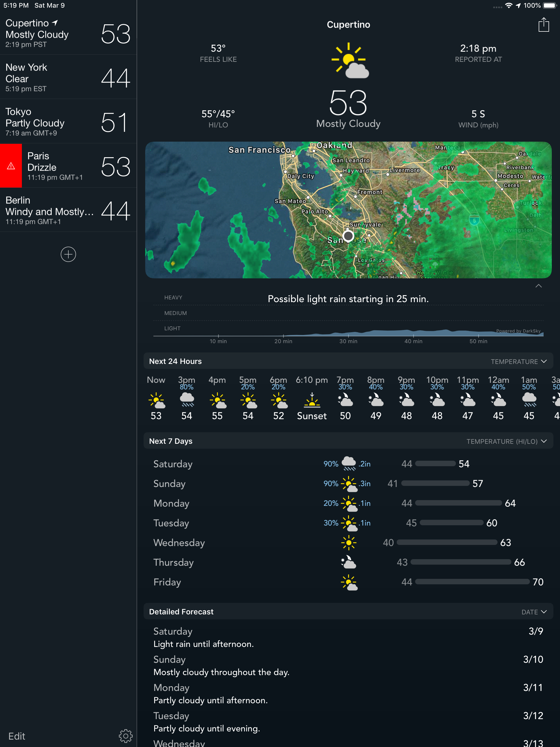Viewport: 560px width, 747px height.
Task: Tap the 3pm rain cloud icon
Action: (x=187, y=399)
